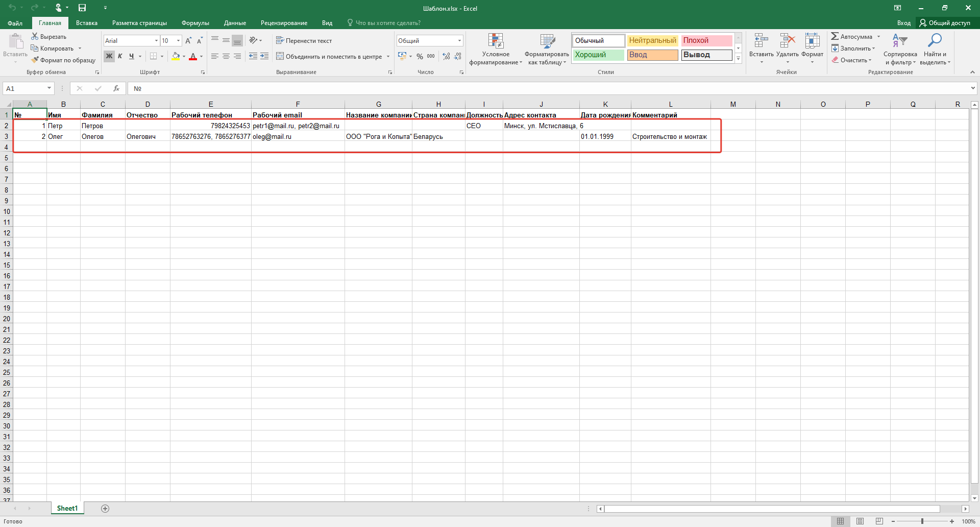Click the zoom out minus icon

click(893, 521)
